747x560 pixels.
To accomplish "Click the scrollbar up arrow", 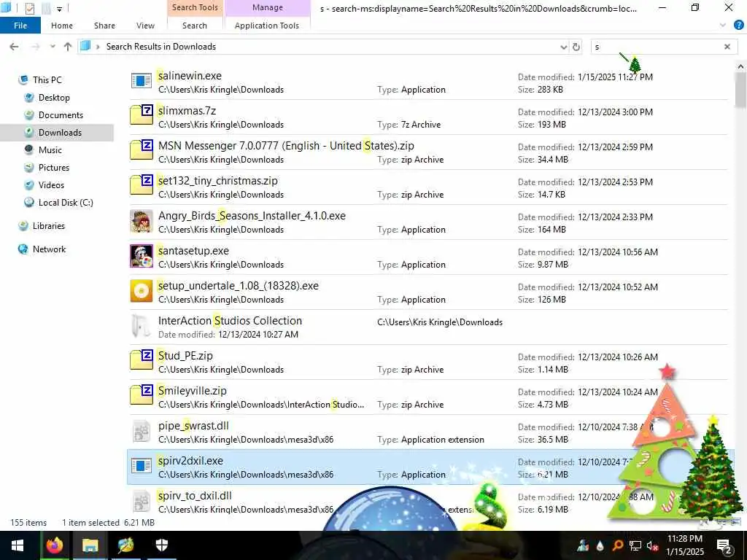I will 740,66.
